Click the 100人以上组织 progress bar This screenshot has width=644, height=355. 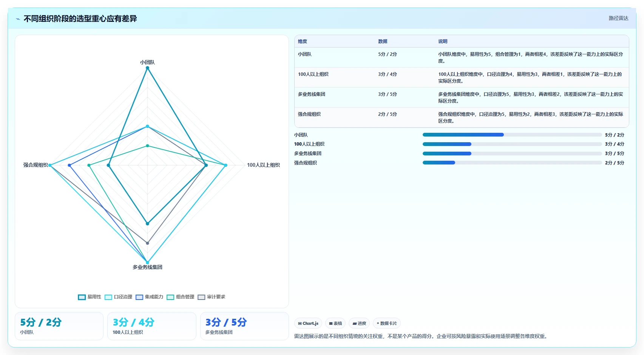(512, 144)
